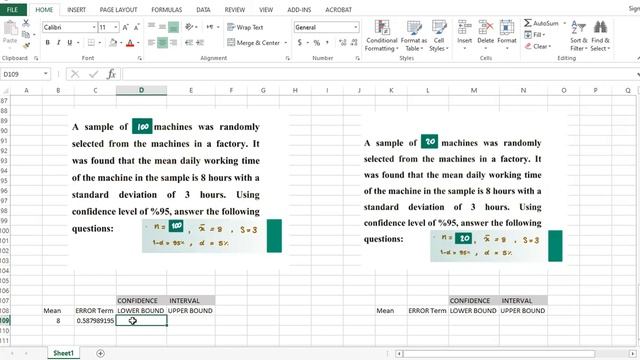Open Font dialog launcher
Screen dimensions: 640x360
[140, 58]
